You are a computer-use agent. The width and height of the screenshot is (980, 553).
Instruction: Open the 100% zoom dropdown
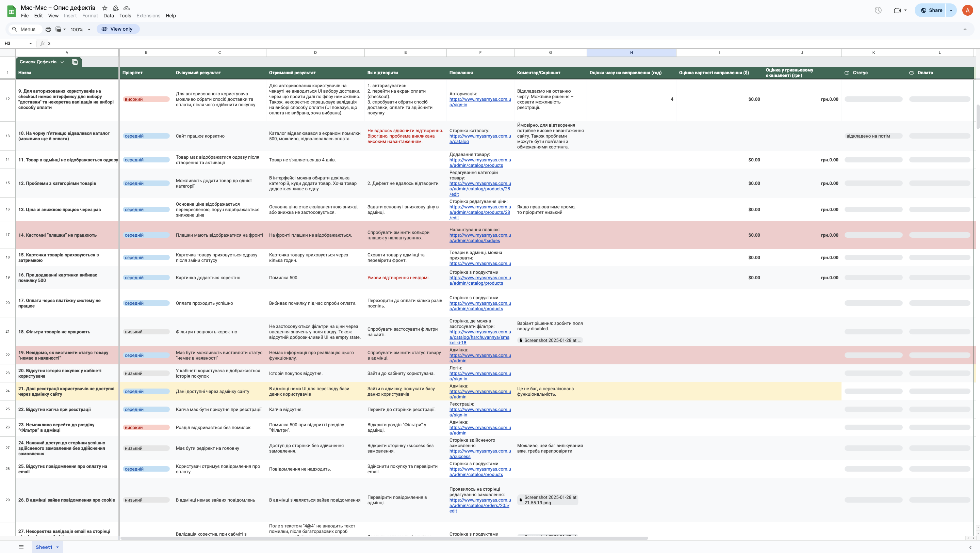[x=81, y=29]
